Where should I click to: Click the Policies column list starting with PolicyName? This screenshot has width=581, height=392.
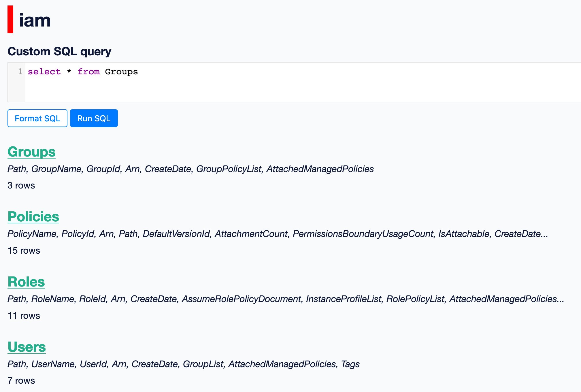click(x=278, y=234)
